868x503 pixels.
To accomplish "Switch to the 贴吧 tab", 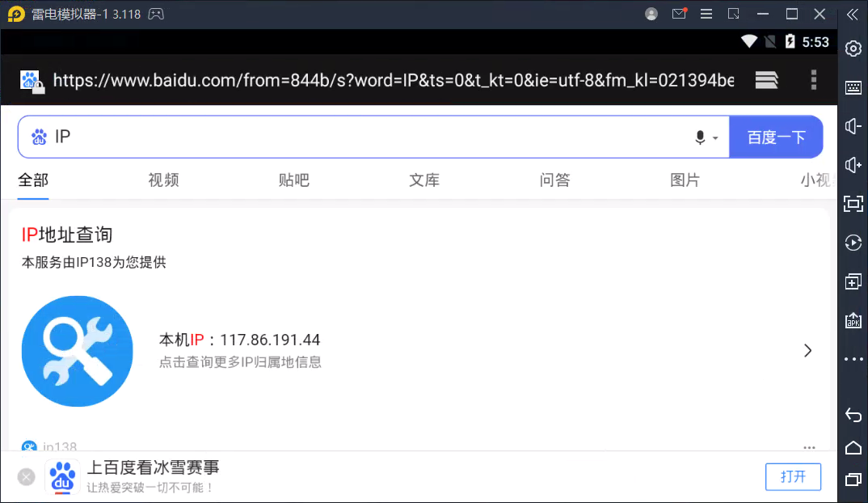I will click(294, 180).
